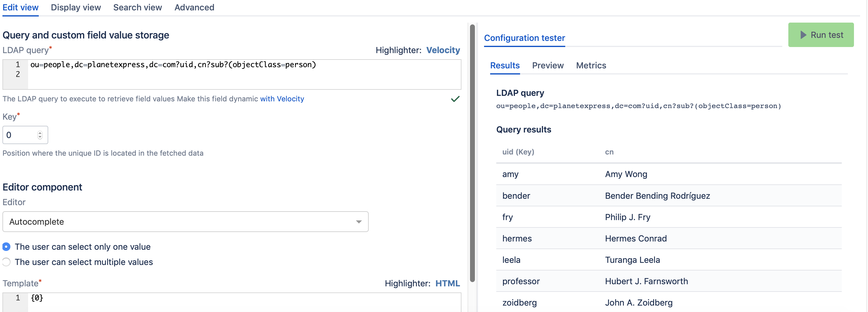The height and width of the screenshot is (312, 868).
Task: Select 'The user can select multiple values'
Action: (x=6, y=262)
